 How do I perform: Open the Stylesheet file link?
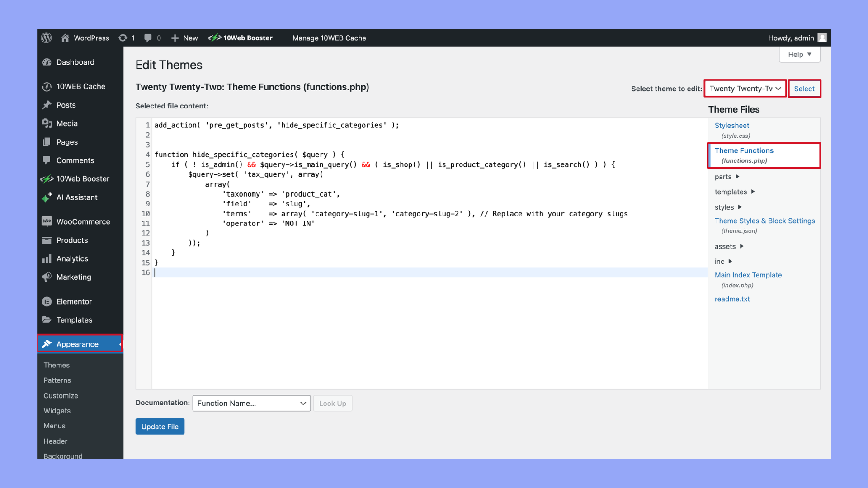tap(731, 126)
